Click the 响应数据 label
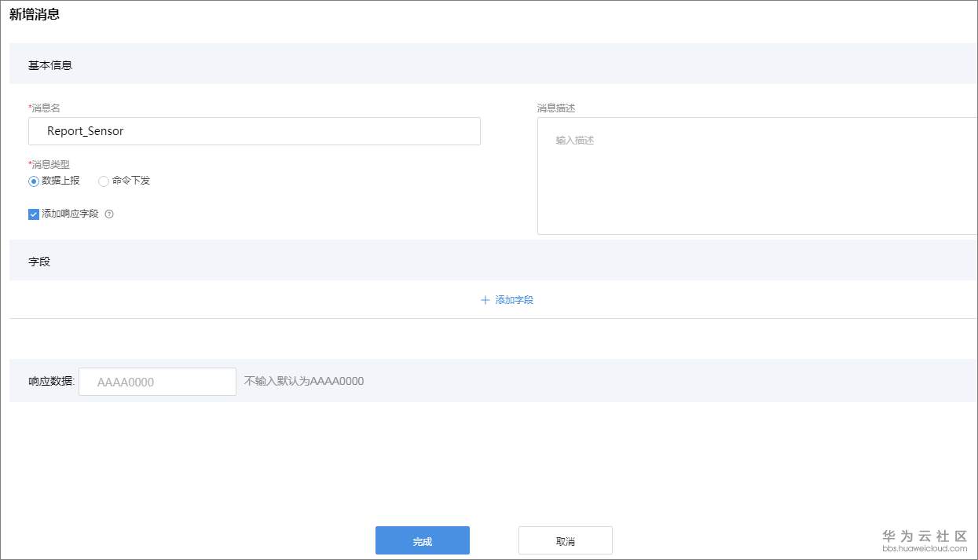978x560 pixels. (51, 382)
